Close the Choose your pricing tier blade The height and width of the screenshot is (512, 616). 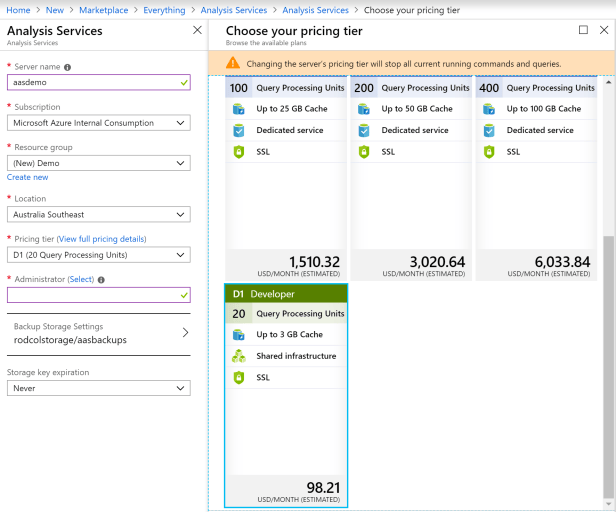[604, 30]
